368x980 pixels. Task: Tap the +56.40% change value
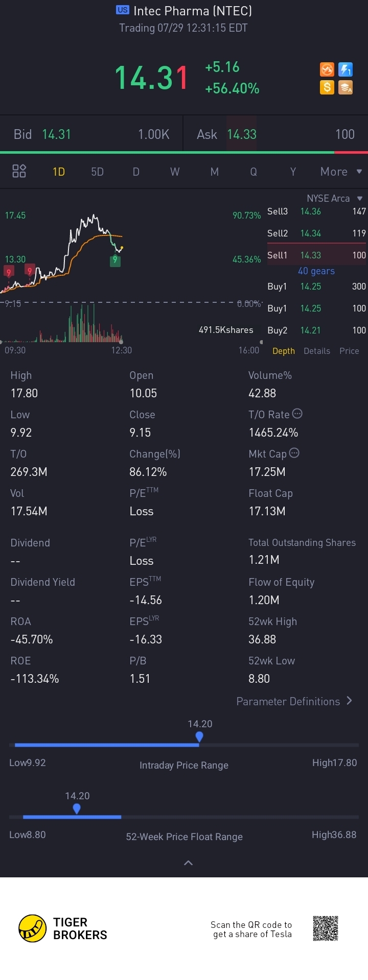232,88
